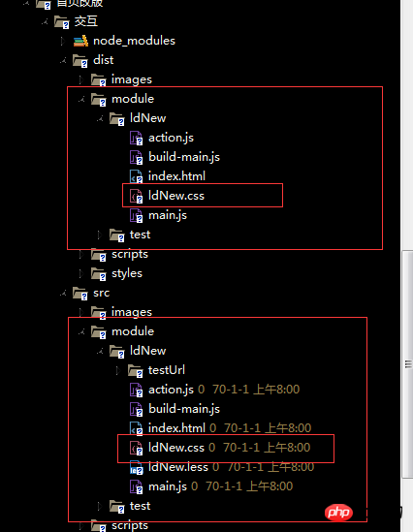This screenshot has height=532, width=413.
Task: Expand the testUrl folder arrow
Action: click(x=118, y=370)
